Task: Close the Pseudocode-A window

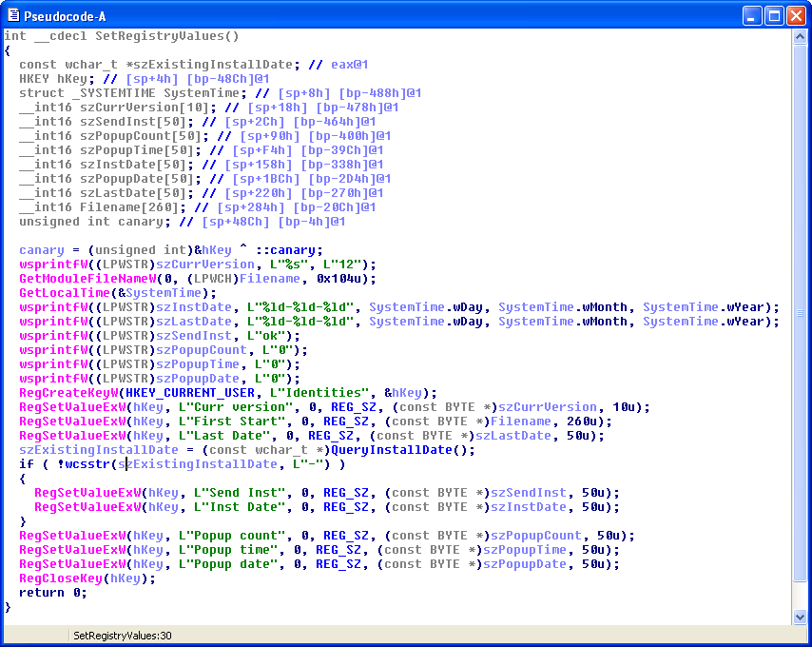Action: click(796, 15)
